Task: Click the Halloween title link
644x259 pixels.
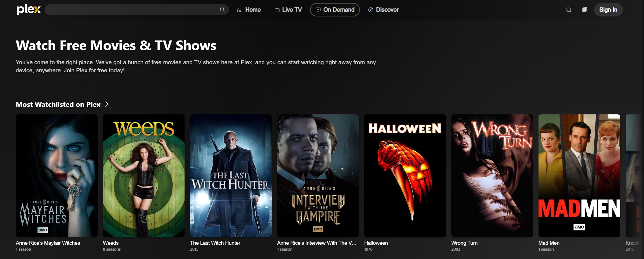Action: [376, 243]
